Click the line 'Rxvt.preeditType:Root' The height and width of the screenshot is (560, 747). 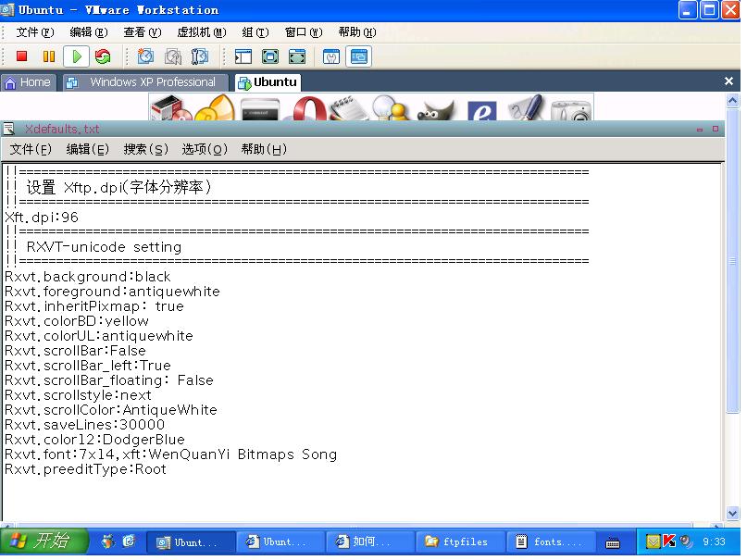(x=86, y=469)
